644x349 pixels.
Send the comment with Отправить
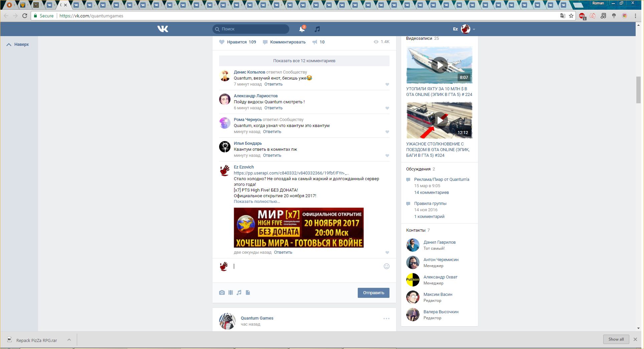(x=373, y=293)
